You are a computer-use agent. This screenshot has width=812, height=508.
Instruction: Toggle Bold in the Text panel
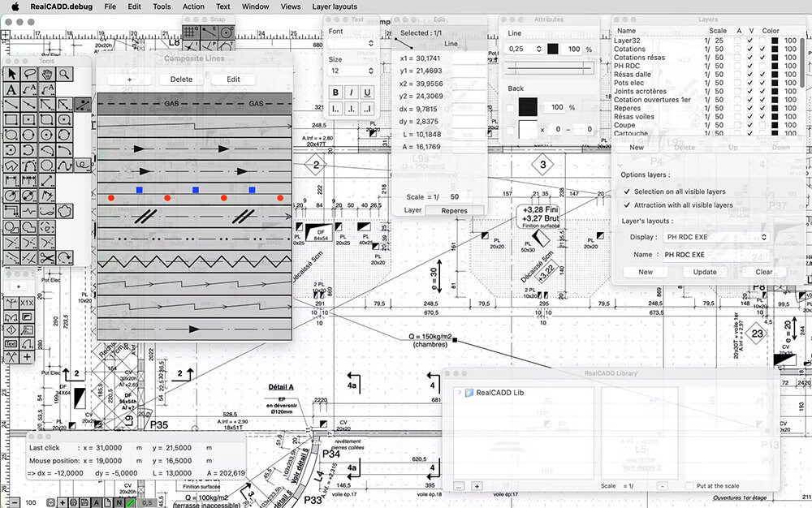click(x=335, y=93)
